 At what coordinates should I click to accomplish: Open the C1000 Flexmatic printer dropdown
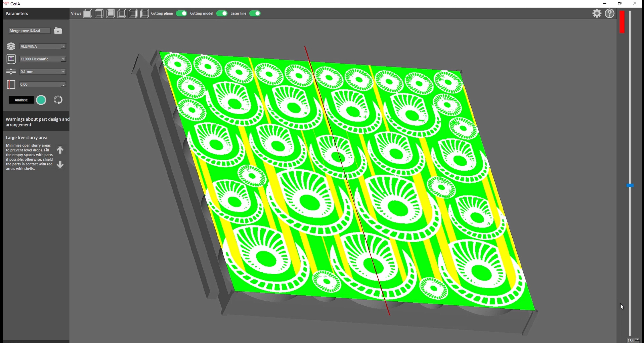pos(63,59)
